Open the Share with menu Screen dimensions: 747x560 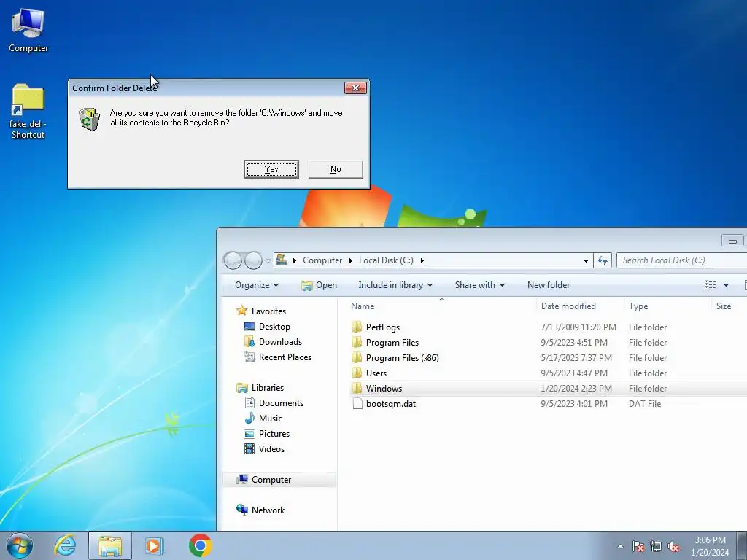[480, 285]
